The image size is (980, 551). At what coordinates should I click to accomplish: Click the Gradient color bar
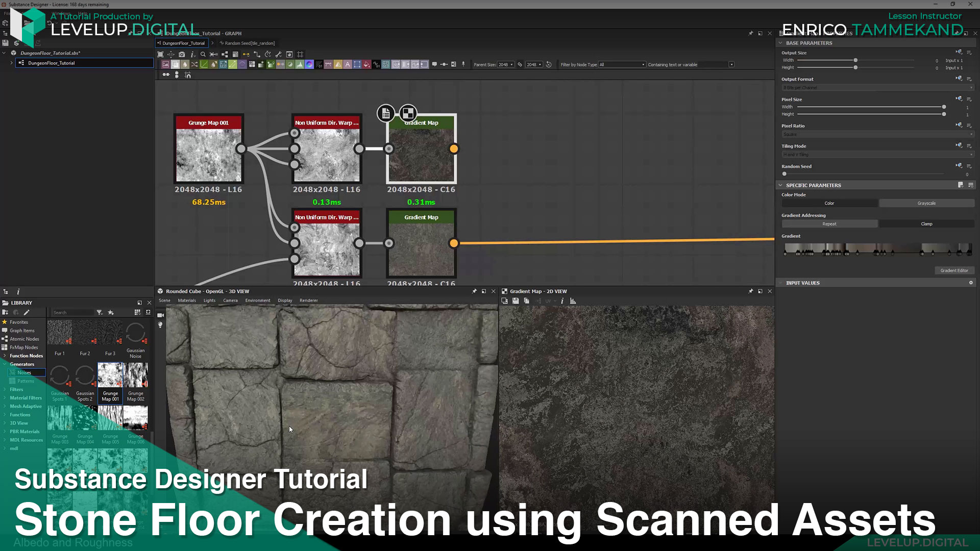pos(878,248)
